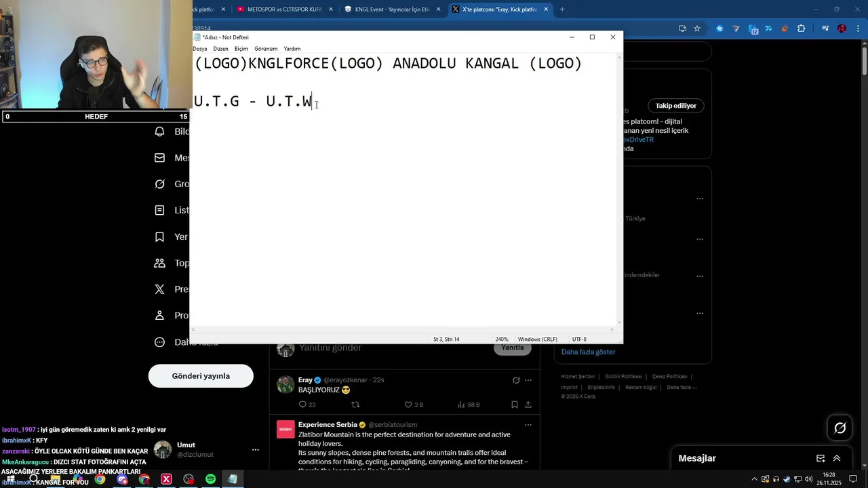Image resolution: width=868 pixels, height=488 pixels.
Task: Open Hizmet Şartları footer link
Action: tap(577, 376)
